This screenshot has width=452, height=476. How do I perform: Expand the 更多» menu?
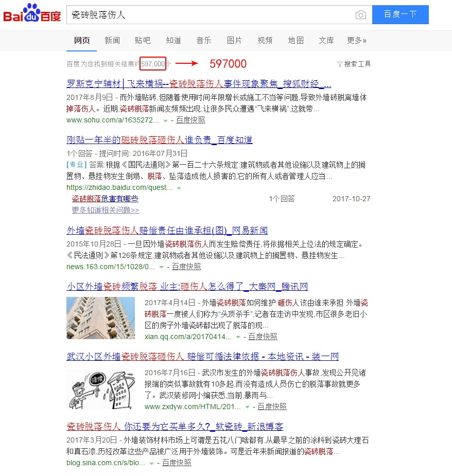click(357, 40)
